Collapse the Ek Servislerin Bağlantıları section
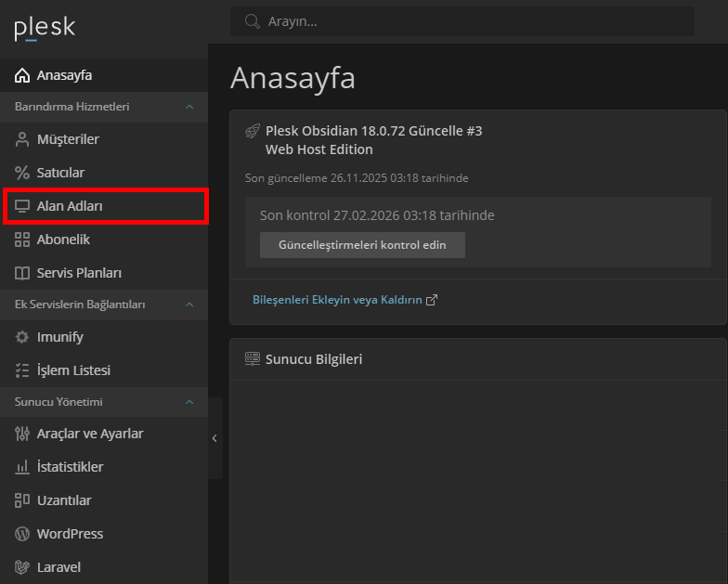 [189, 304]
